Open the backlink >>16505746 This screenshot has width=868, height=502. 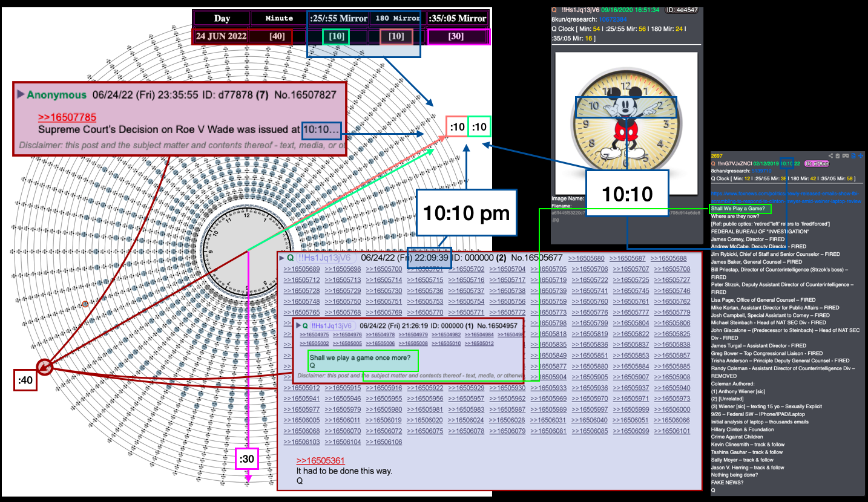(x=672, y=291)
